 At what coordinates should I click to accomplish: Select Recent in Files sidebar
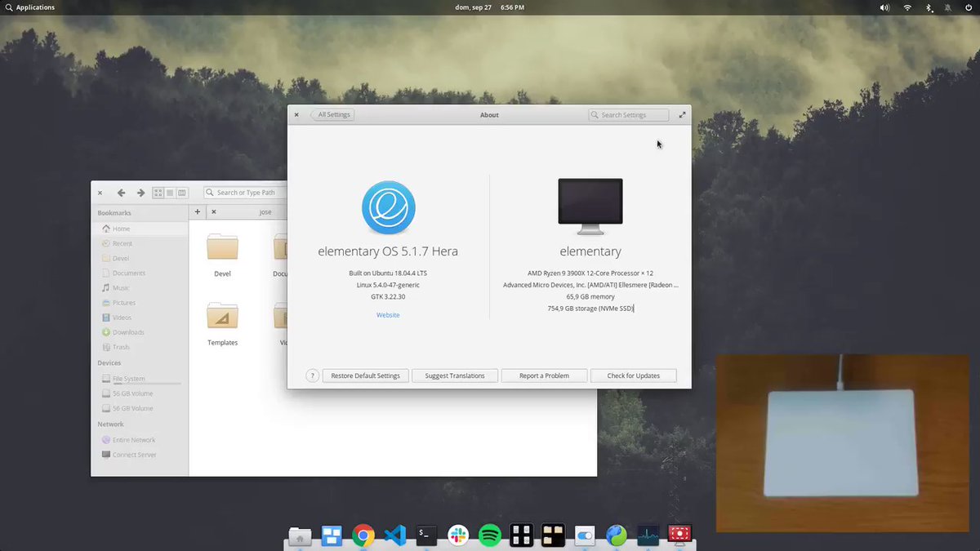point(140,243)
